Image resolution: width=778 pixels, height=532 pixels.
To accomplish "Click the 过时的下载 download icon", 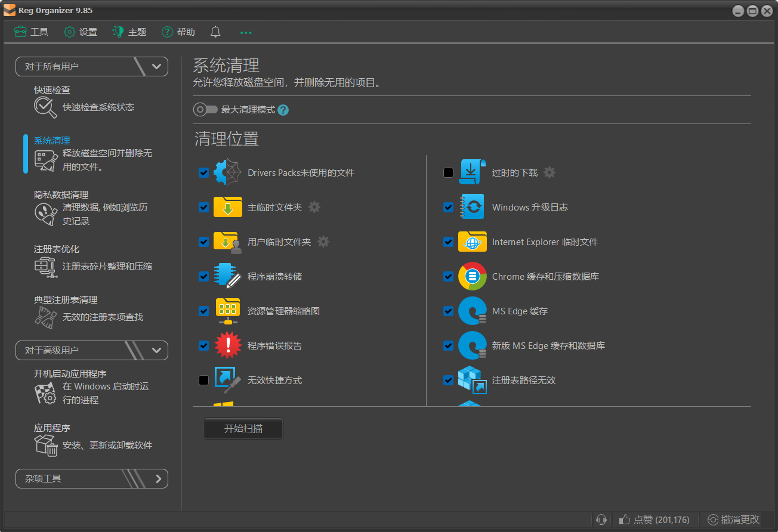I will [x=472, y=173].
